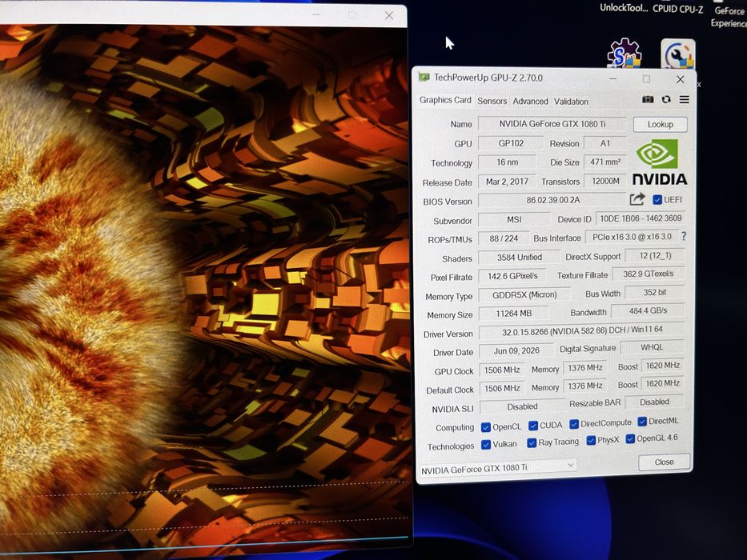This screenshot has height=560, width=747.
Task: Click the BIOS Version field 86.02.39.00.2A
Action: click(x=552, y=200)
